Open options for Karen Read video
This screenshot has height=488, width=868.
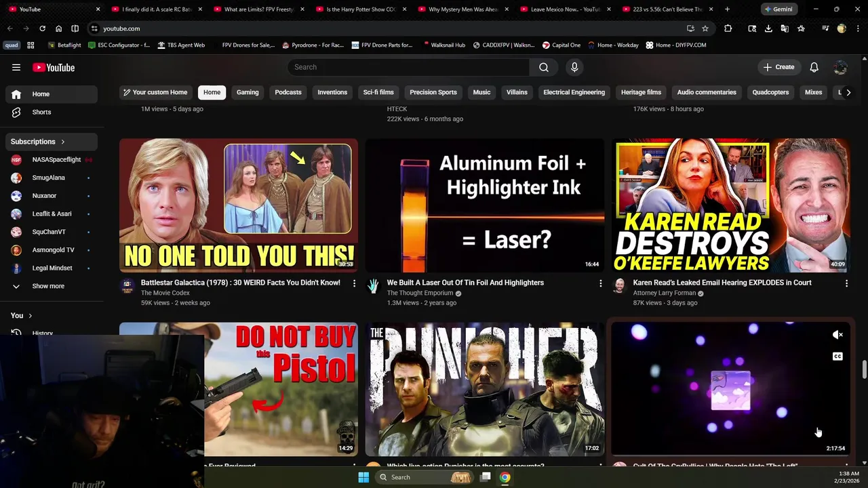point(846,283)
